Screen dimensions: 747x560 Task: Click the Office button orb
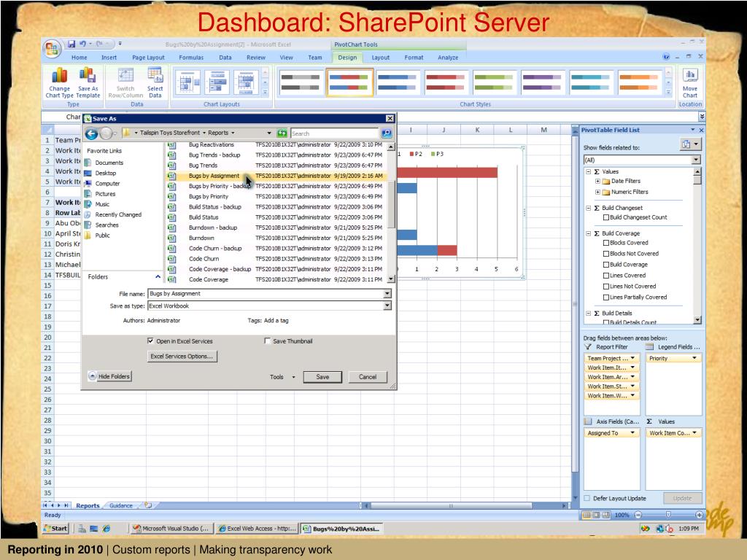click(x=52, y=49)
